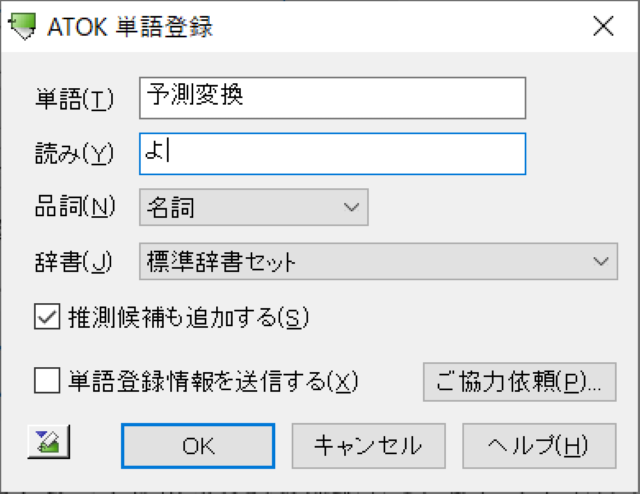Click the 単語(T) label
Viewport: 640px width, 494px height.
click(74, 99)
